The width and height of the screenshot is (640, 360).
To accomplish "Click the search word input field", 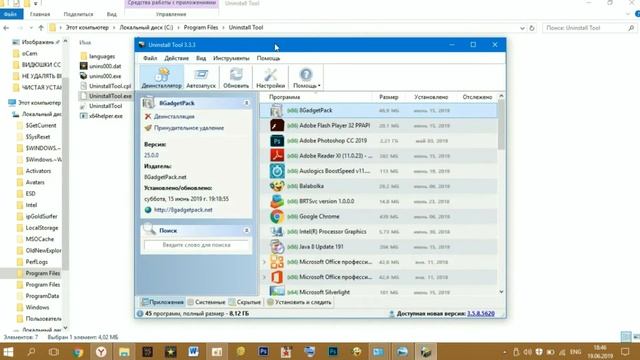I will (196, 245).
